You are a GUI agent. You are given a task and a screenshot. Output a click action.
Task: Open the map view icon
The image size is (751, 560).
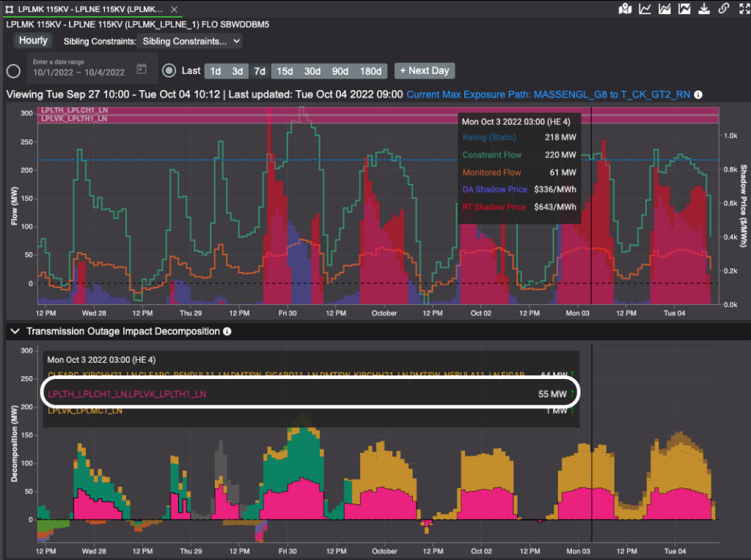(x=625, y=9)
